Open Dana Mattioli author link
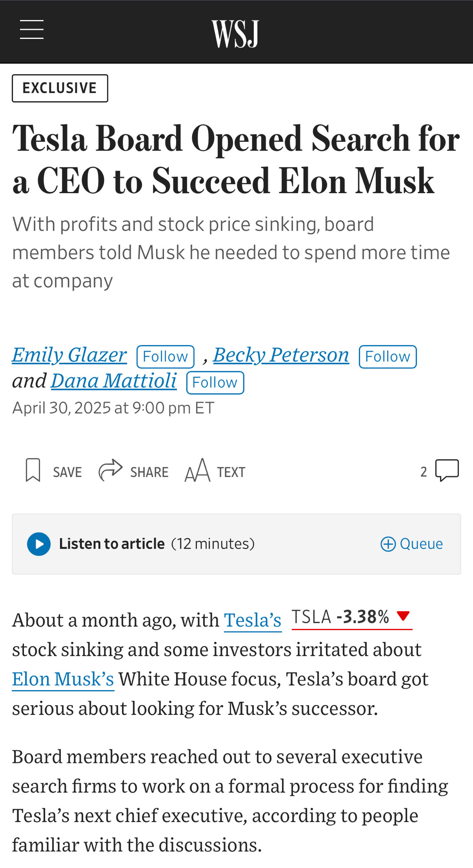 114,381
